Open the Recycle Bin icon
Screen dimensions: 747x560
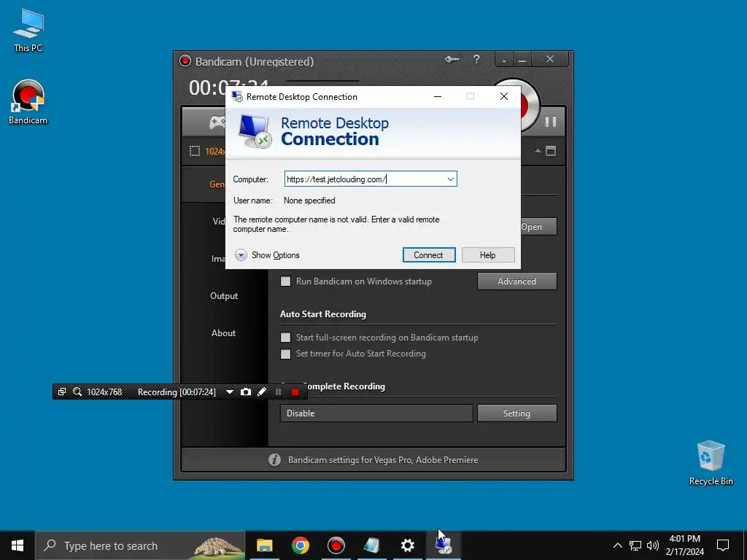[711, 463]
